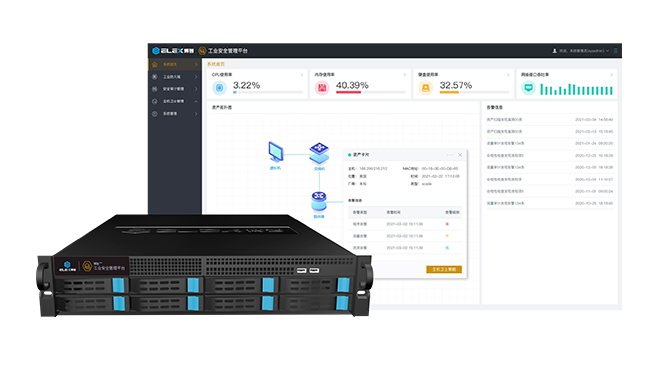Viewport: 658px width, 368px height.
Task: Click the red memory usage icon
Action: coord(322,88)
